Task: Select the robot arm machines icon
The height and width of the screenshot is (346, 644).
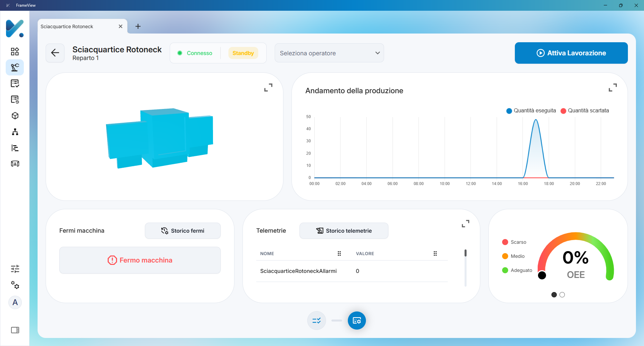Action: [x=15, y=67]
